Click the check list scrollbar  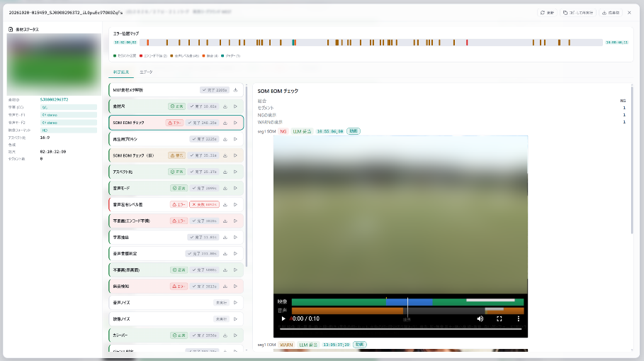(247, 176)
